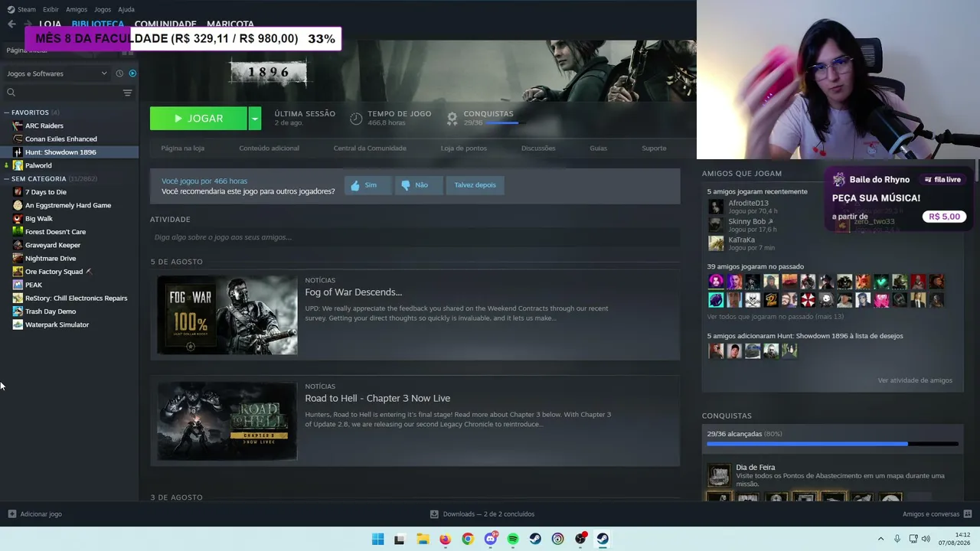Open the Suporte tab

click(654, 148)
